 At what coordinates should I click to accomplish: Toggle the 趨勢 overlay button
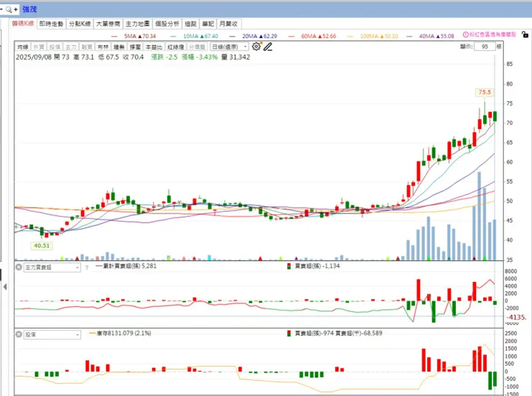(119, 47)
